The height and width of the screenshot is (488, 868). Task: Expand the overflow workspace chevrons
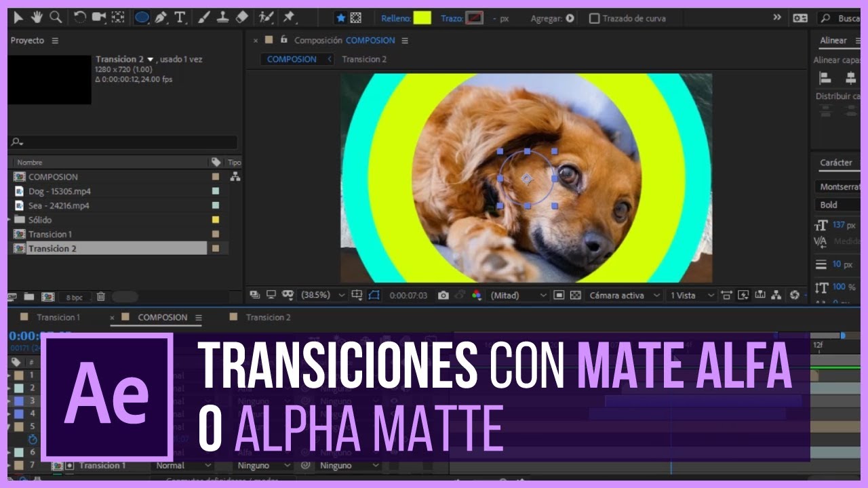coord(777,18)
